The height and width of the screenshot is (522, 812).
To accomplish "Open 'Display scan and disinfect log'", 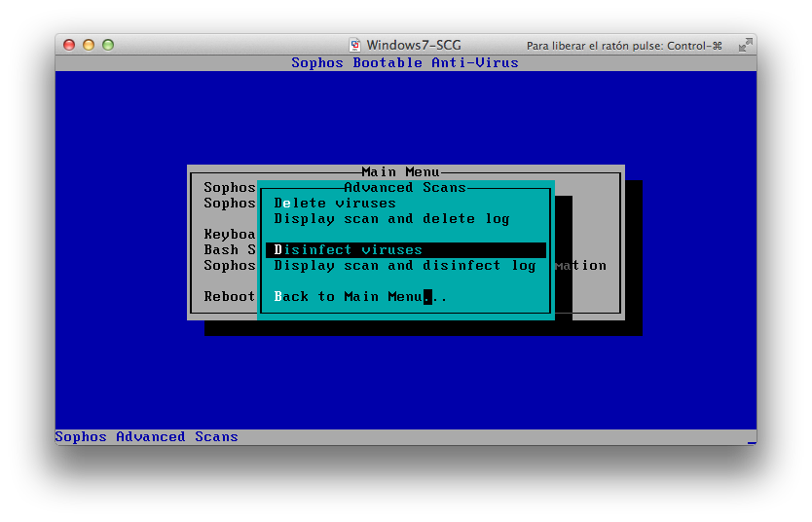I will [405, 266].
